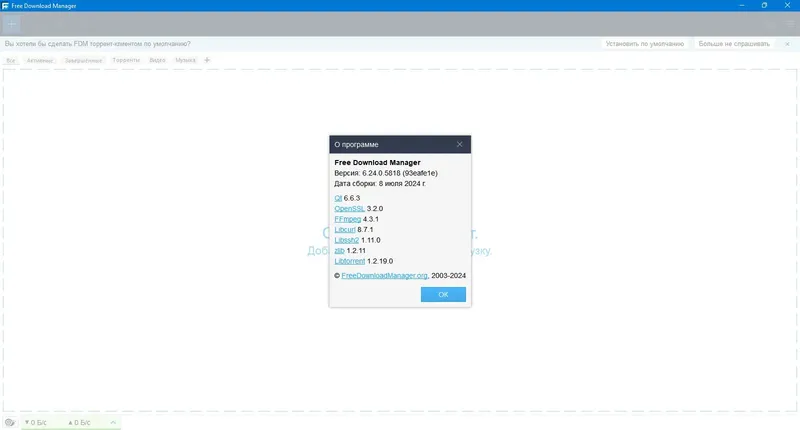Image resolution: width=800 pixels, height=430 pixels.
Task: Switch to the Торренты tab
Action: 126,60
